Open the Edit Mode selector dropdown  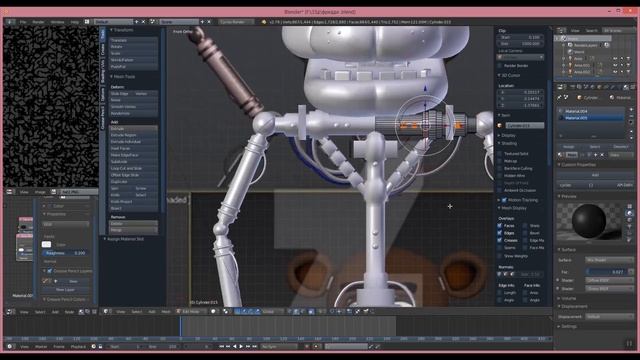click(191, 311)
